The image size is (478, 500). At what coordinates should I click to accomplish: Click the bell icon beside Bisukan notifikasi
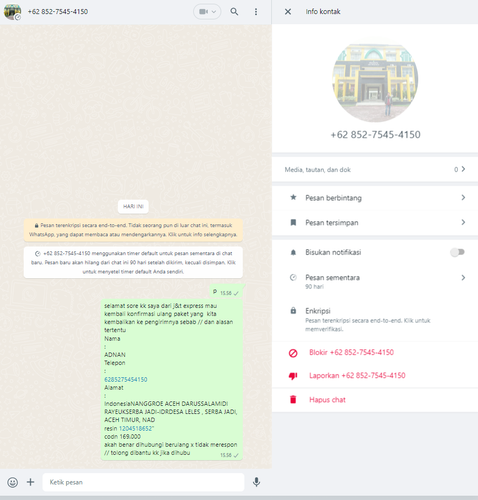293,252
